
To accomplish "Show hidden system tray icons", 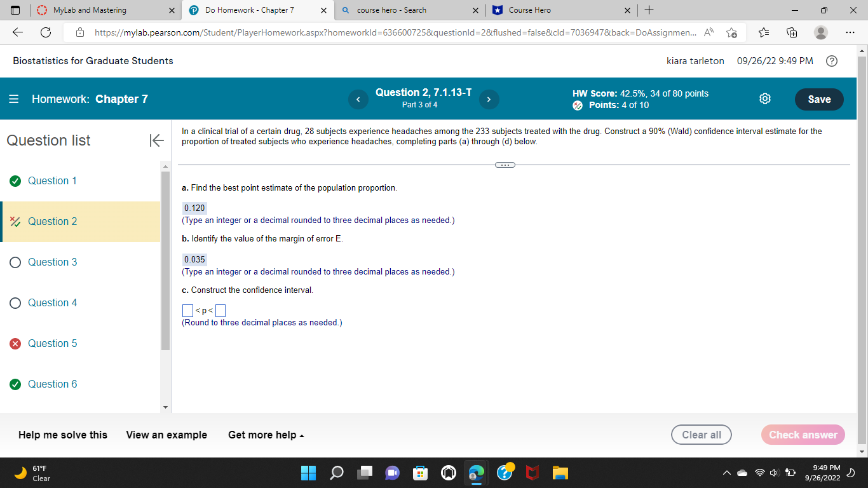I will 726,473.
